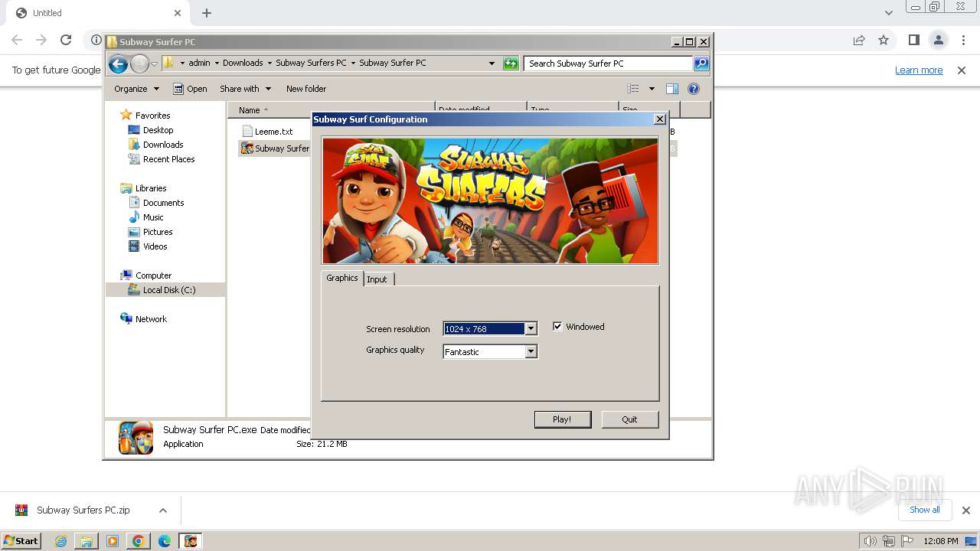Click Chrome bookmark star icon
The height and width of the screenshot is (551, 980).
tap(884, 40)
